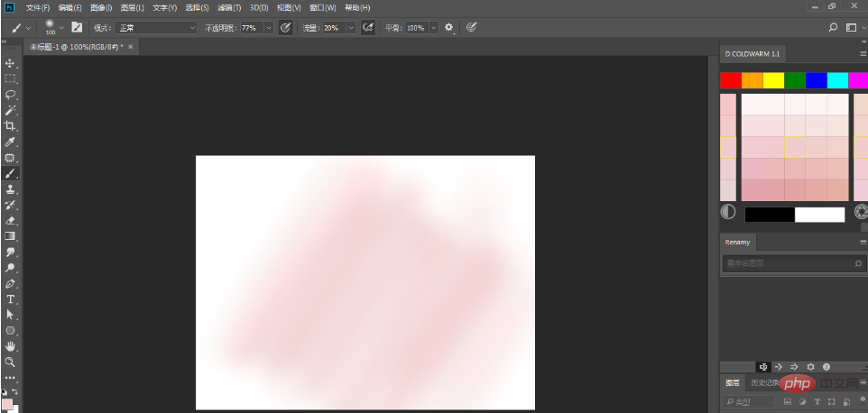Select the Crop tool
The width and height of the screenshot is (868, 413).
pos(10,126)
